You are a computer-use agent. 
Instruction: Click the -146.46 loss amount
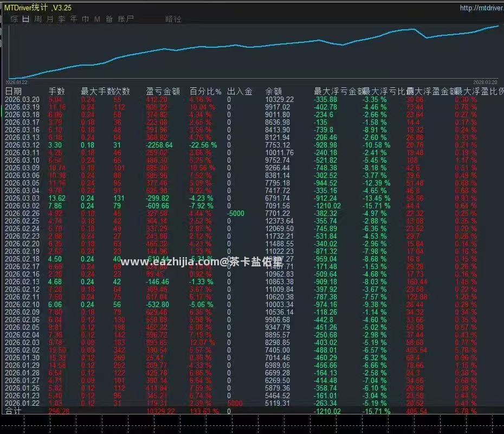click(x=157, y=282)
